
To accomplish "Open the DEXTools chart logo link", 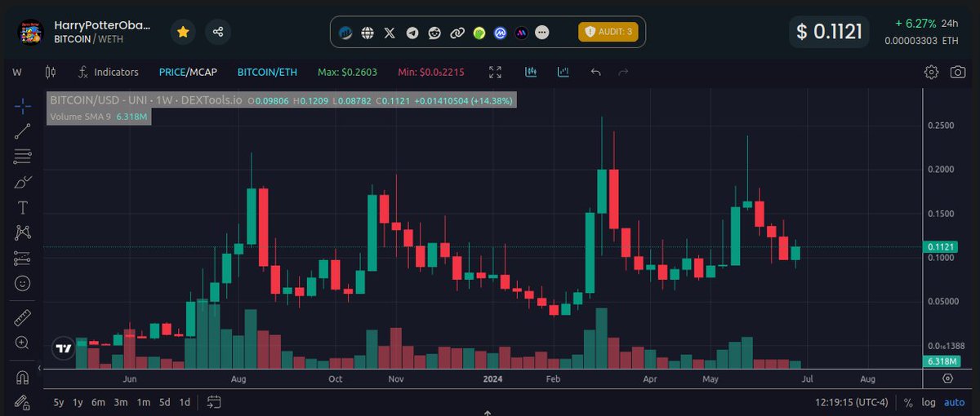I will 346,33.
